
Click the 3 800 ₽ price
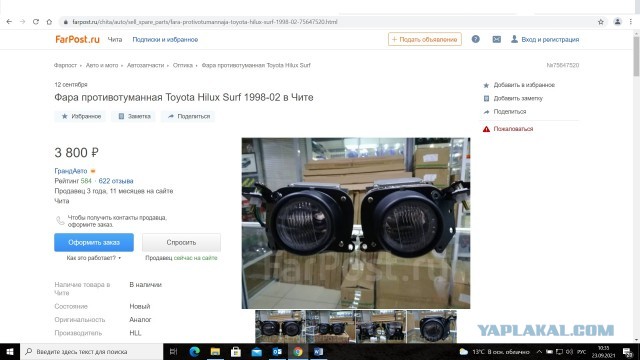(x=77, y=152)
